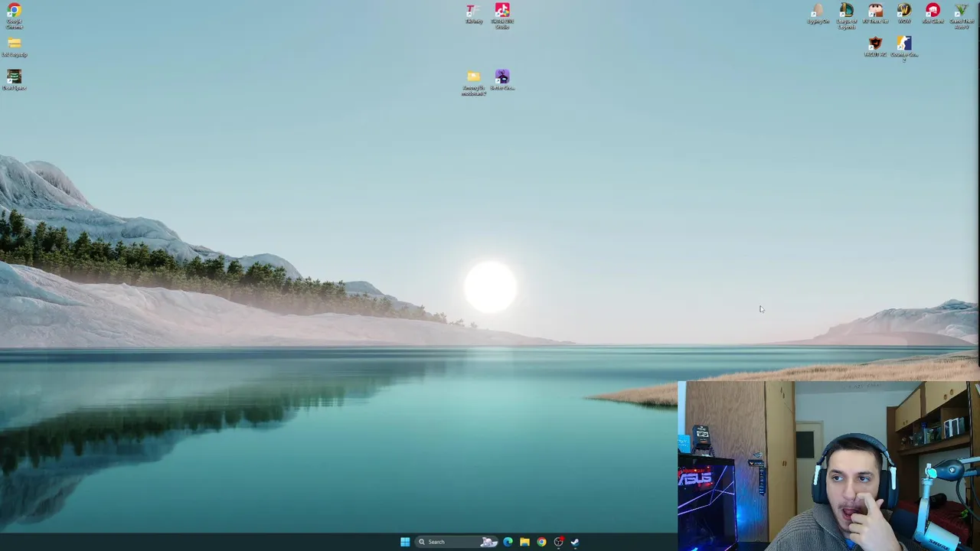The image size is (980, 551).
Task: Open the pink T shortcut at top center
Action: pyautogui.click(x=473, y=14)
